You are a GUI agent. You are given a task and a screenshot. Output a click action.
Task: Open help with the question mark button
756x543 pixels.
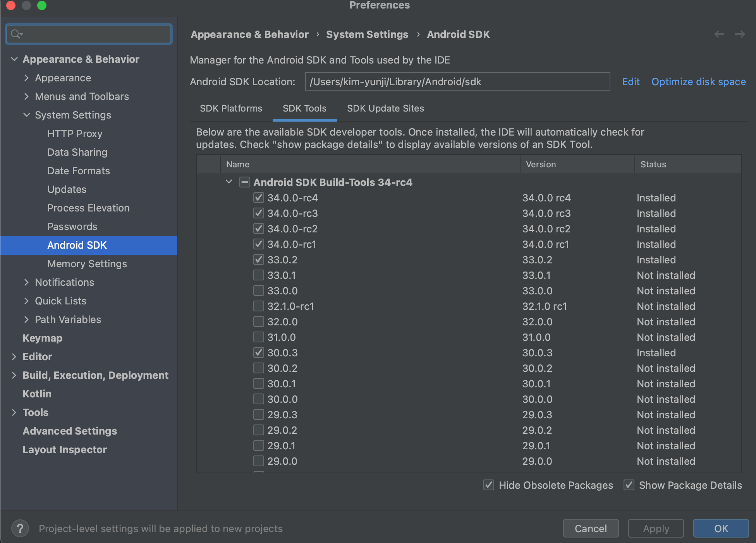[20, 528]
